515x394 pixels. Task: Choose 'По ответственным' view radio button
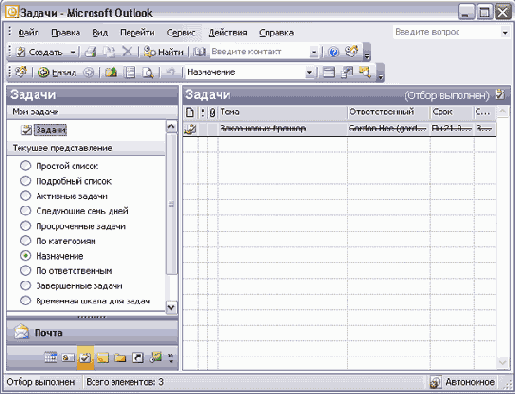(26, 270)
